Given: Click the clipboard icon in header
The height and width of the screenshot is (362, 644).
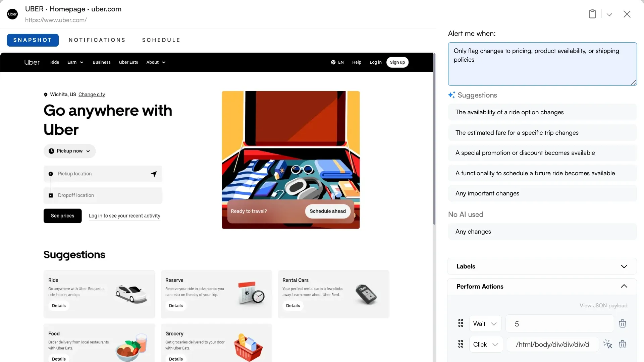Looking at the screenshot, I should 592,14.
